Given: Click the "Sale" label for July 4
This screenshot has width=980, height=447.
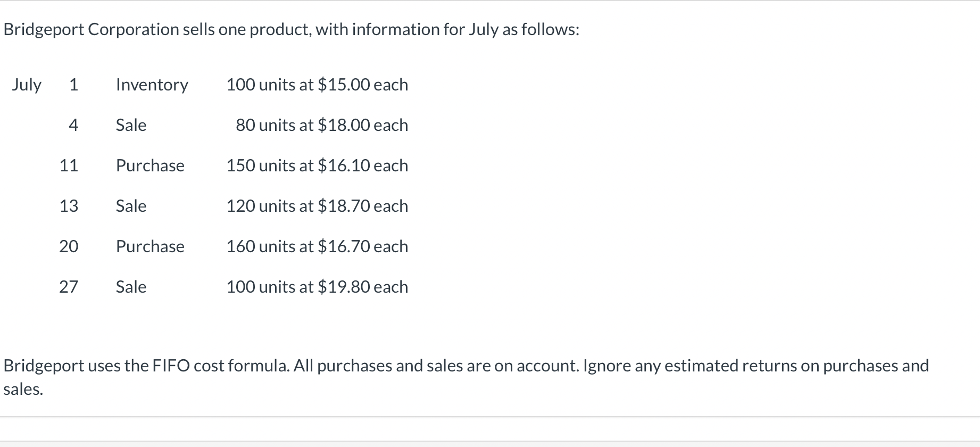Looking at the screenshot, I should [131, 125].
